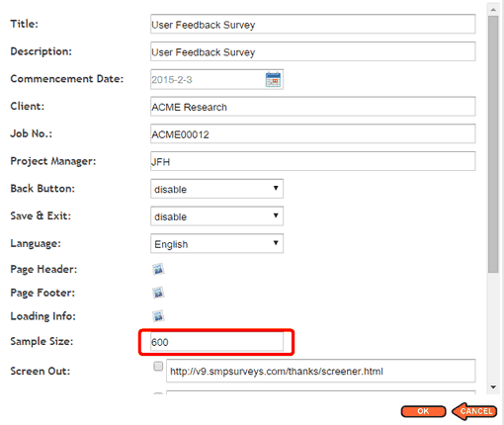Open the Commencement Date calendar picker
The image size is (504, 425).
point(273,79)
